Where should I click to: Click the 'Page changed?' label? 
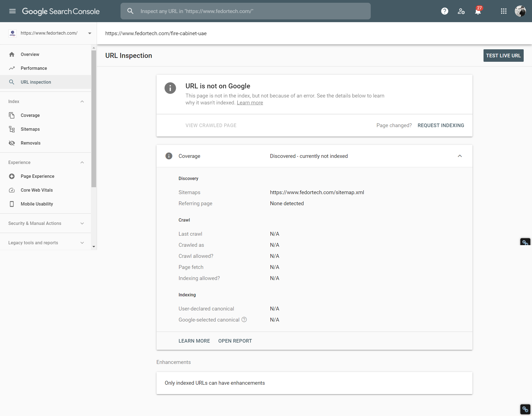point(394,125)
